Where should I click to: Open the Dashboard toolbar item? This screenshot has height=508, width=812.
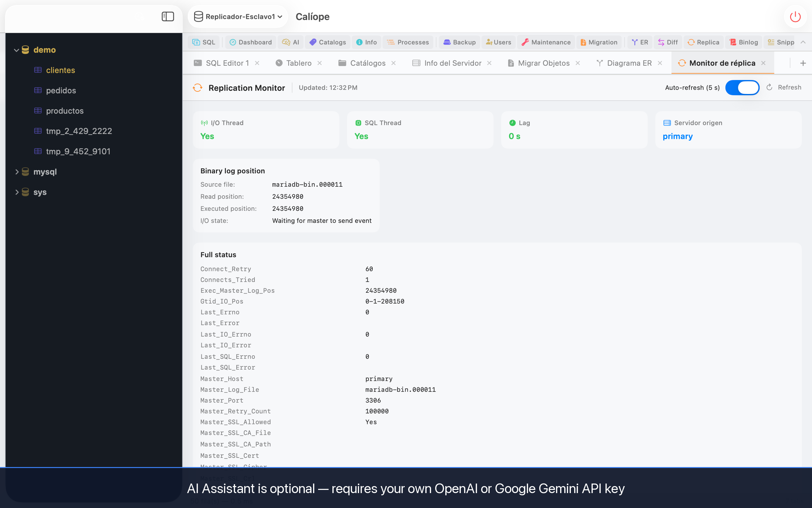tap(251, 42)
